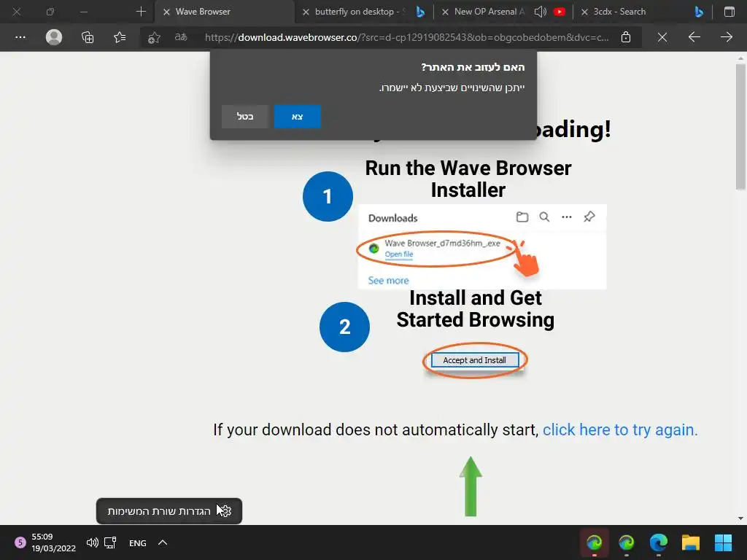747x560 pixels.
Task: Click the page scrollbar down arrow
Action: [740, 518]
